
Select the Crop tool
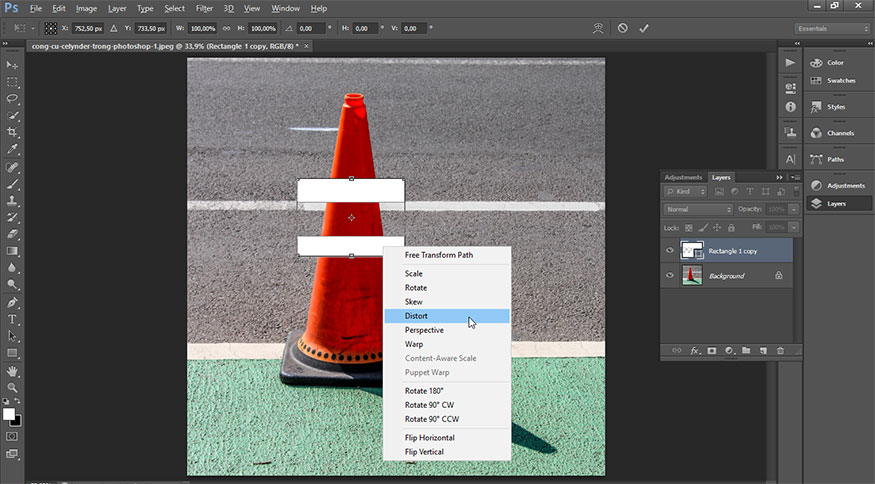(13, 132)
